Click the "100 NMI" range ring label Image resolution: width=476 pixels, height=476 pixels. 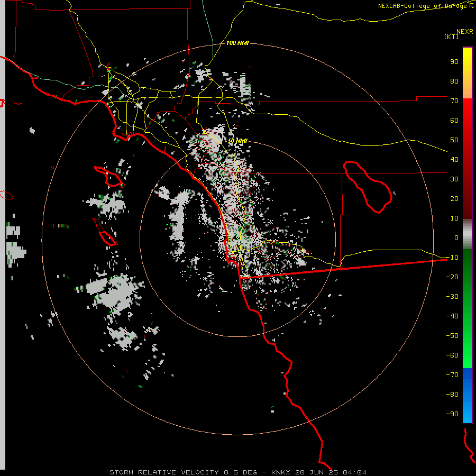[x=237, y=43]
